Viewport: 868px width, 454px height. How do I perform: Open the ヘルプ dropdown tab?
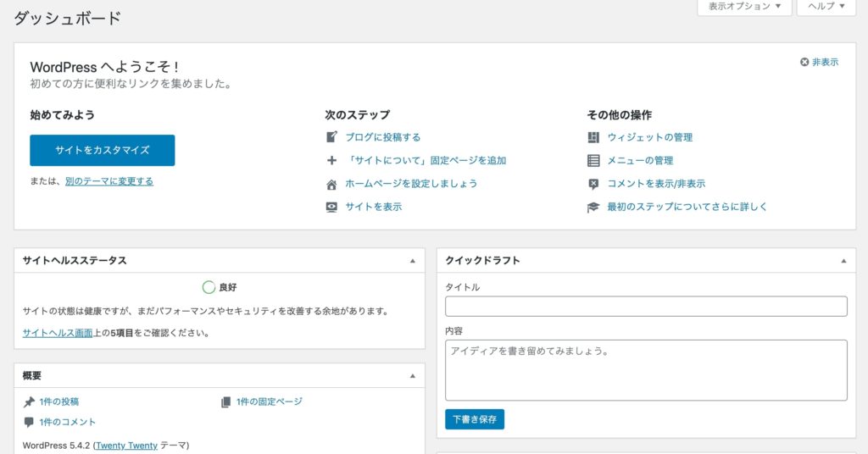826,7
